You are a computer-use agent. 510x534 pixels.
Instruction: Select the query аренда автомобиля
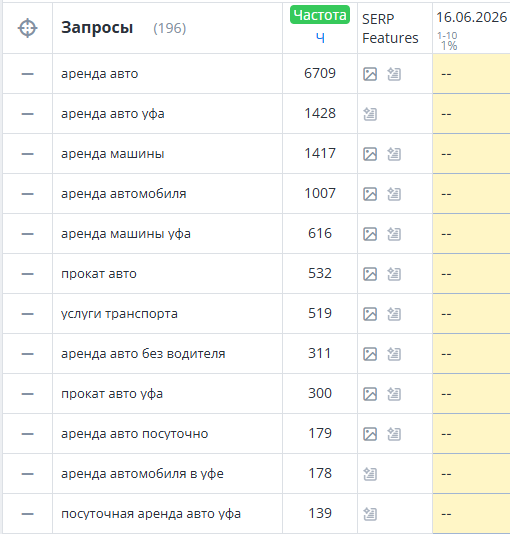pos(124,194)
